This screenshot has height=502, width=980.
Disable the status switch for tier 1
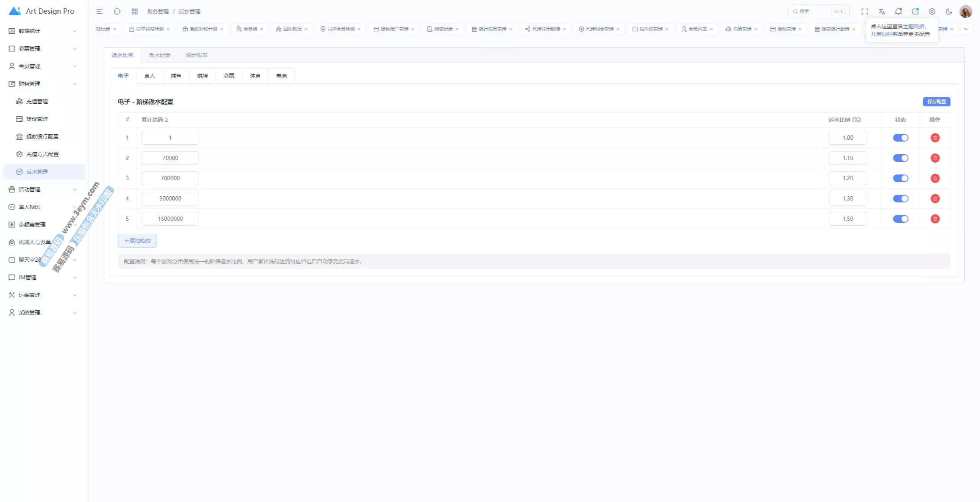pos(900,138)
